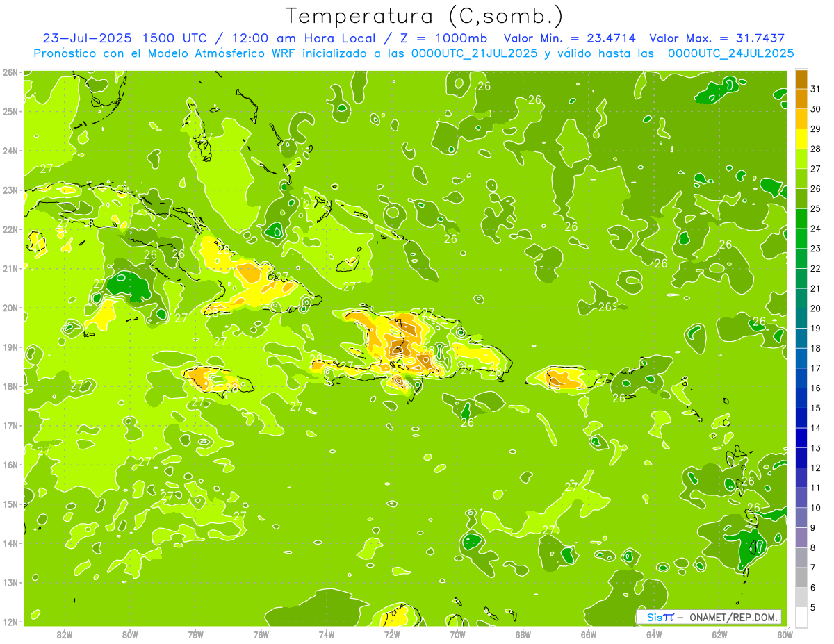Click the 76W longitude label
This screenshot has height=644, width=834.
(x=261, y=635)
